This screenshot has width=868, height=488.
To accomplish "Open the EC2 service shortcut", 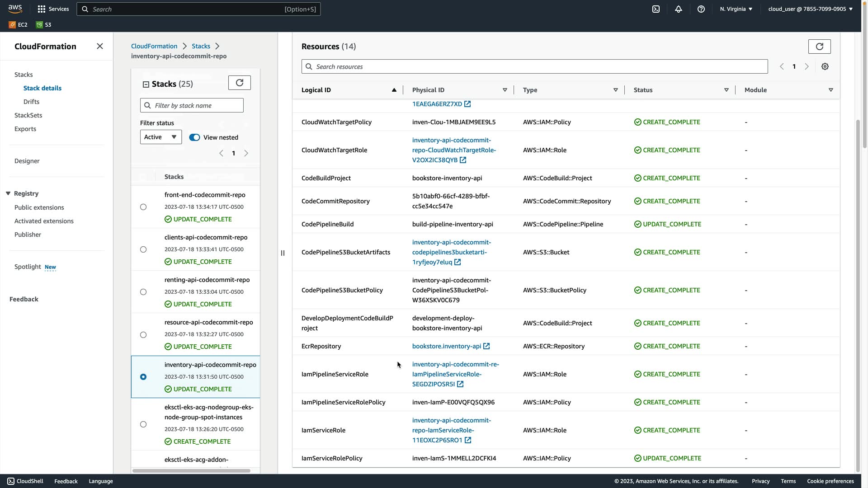I will tap(19, 25).
